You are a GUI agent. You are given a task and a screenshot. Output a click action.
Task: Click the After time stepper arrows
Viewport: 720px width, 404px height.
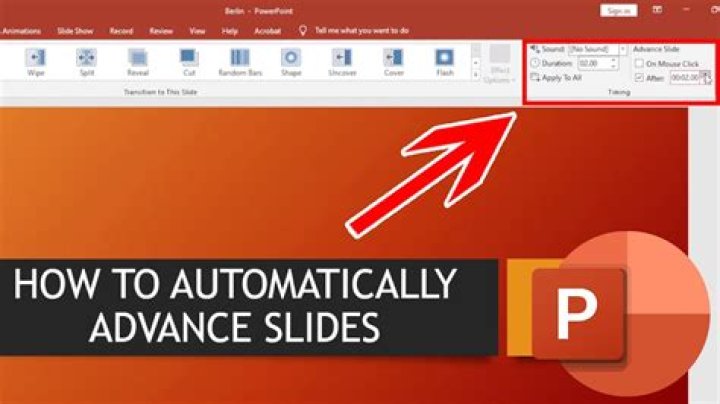tap(705, 77)
